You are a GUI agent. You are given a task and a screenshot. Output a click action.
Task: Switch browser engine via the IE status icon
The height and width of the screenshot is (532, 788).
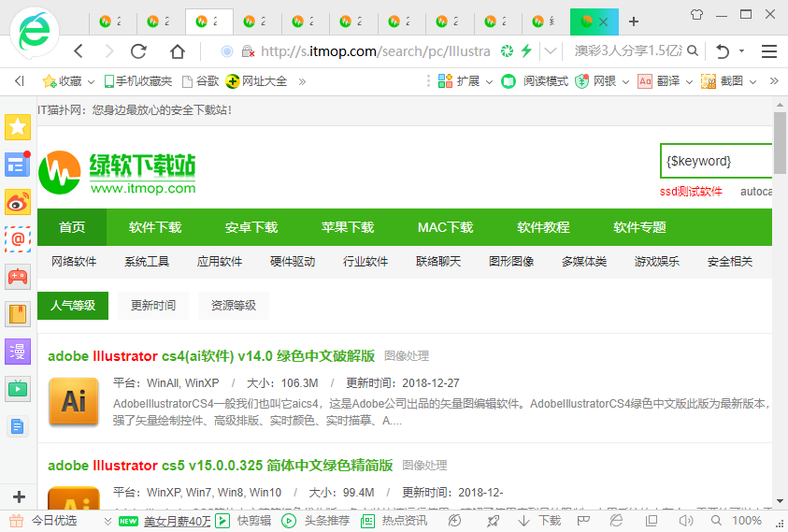click(x=616, y=521)
